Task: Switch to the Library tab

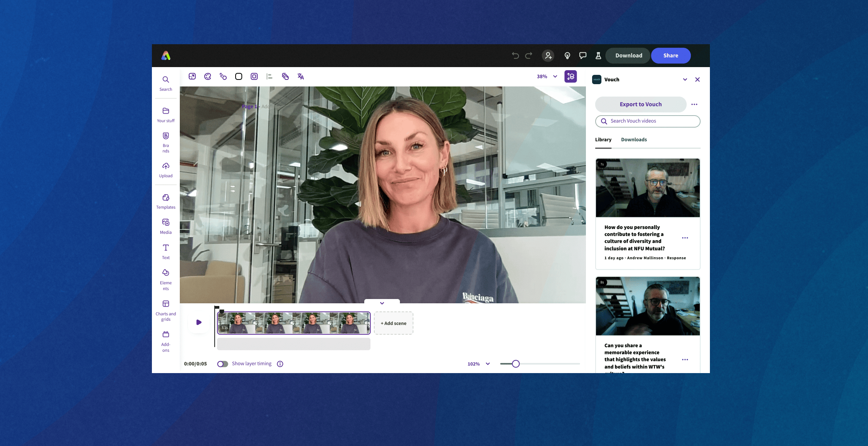Action: tap(603, 140)
